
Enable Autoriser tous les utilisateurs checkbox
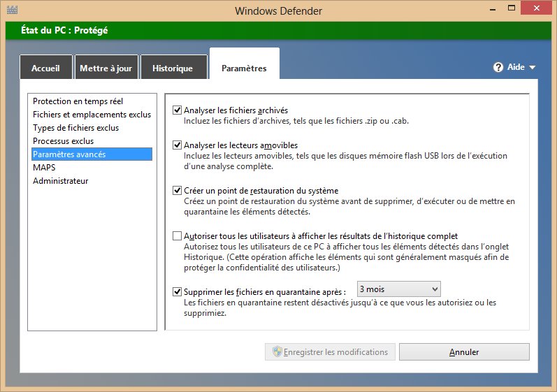tap(177, 236)
